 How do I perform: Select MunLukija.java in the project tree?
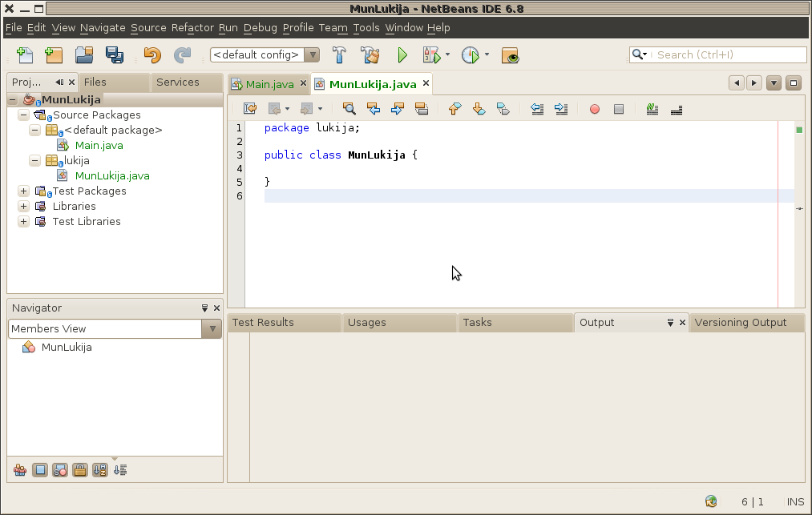tap(112, 176)
